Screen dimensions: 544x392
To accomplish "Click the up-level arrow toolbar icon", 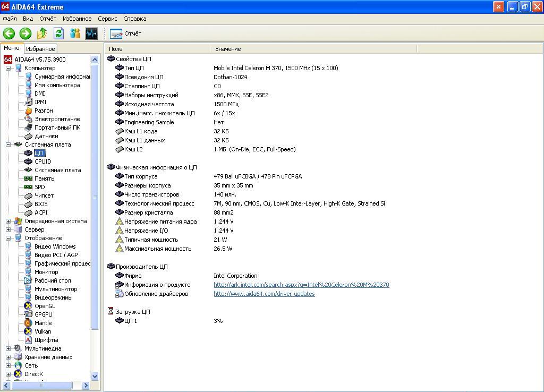I will (x=42, y=33).
